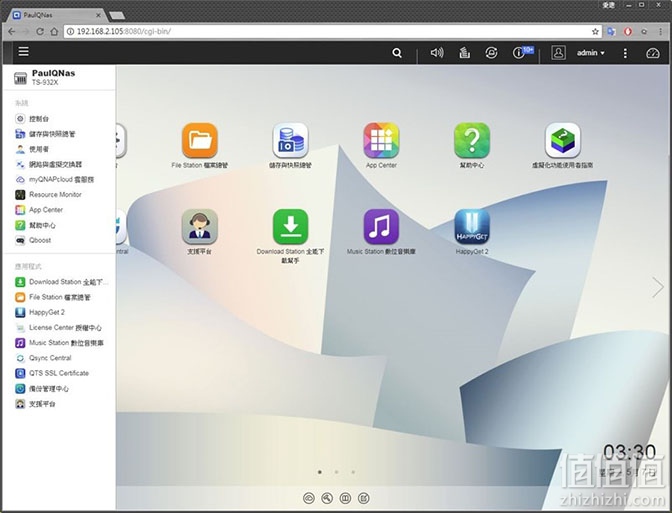Open external devices sync icon
This screenshot has height=513, width=672.
coord(491,53)
